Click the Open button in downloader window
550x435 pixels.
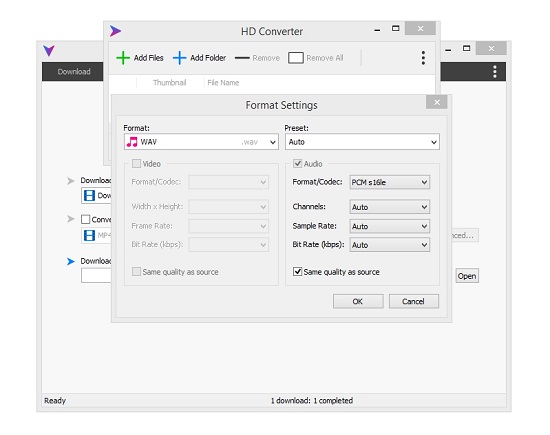[x=467, y=276]
